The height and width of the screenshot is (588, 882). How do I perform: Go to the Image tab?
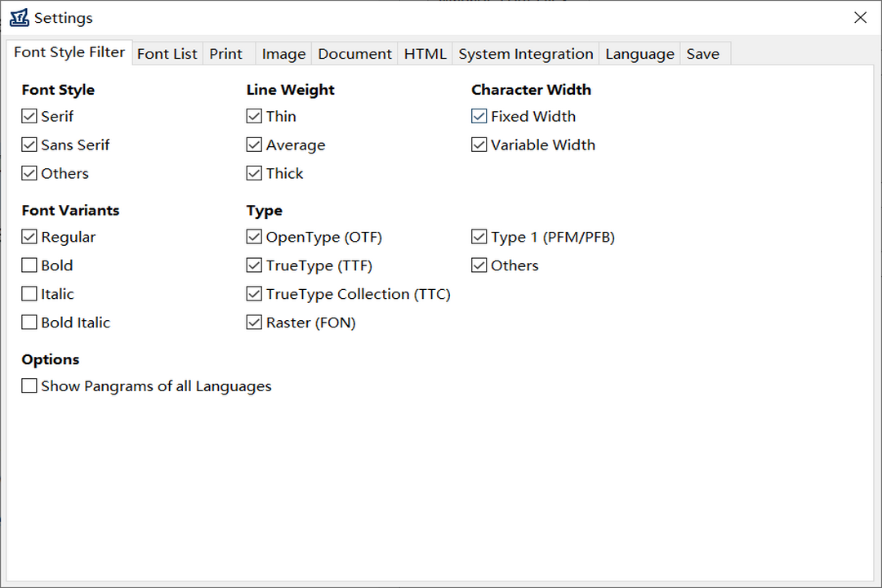(283, 54)
